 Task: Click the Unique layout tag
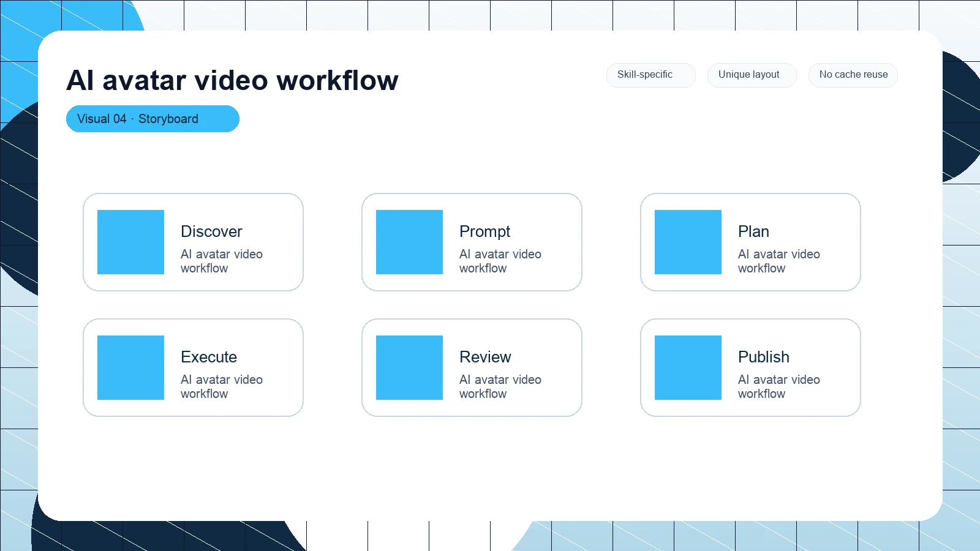coord(752,75)
